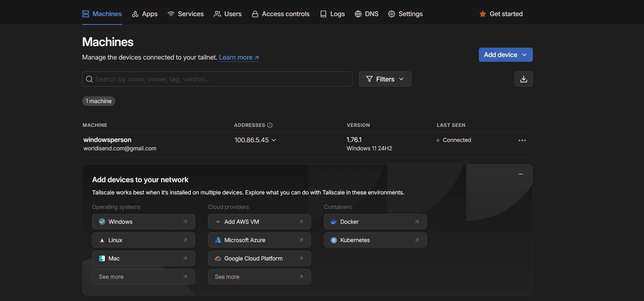644x301 pixels.
Task: Click the Google Cloud logo icon
Action: coord(218,259)
